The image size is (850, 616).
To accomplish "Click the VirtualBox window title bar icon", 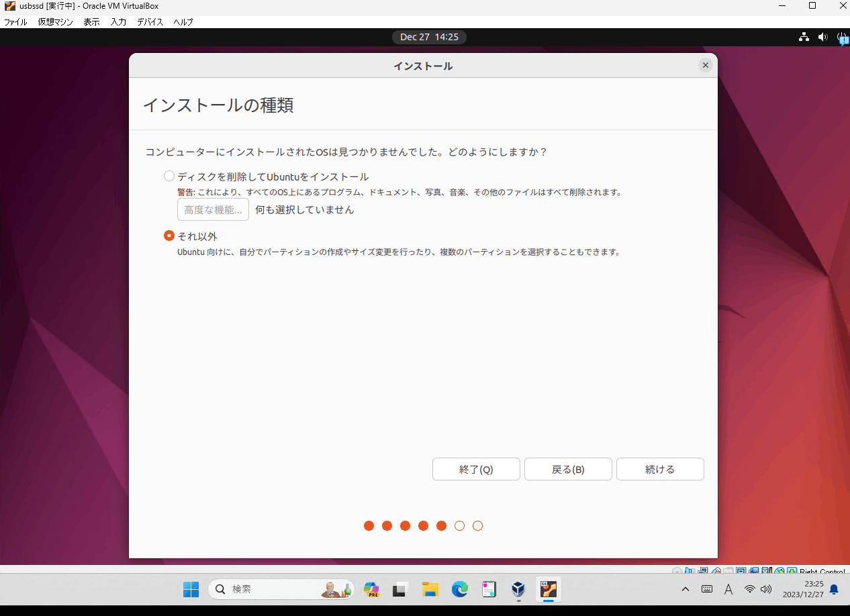I will point(9,6).
